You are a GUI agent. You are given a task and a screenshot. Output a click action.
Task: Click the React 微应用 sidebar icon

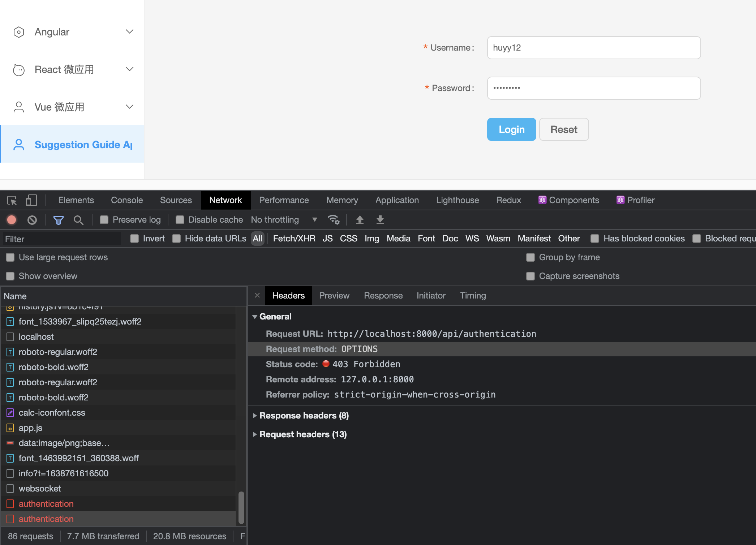19,70
